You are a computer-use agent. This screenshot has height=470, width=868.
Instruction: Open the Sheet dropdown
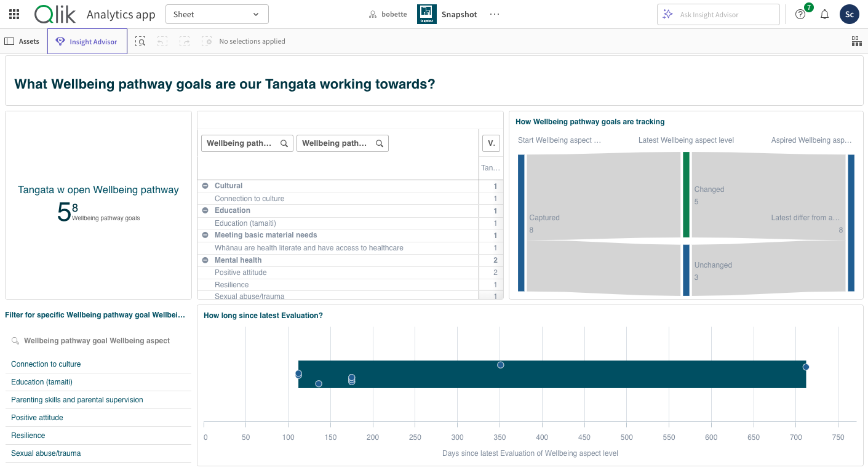[x=217, y=14]
